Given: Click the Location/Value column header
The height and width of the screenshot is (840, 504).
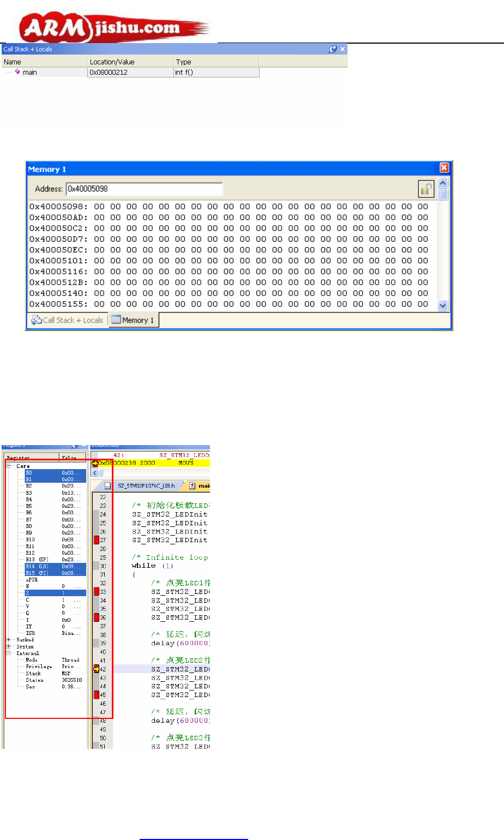Looking at the screenshot, I should pyautogui.click(x=130, y=62).
